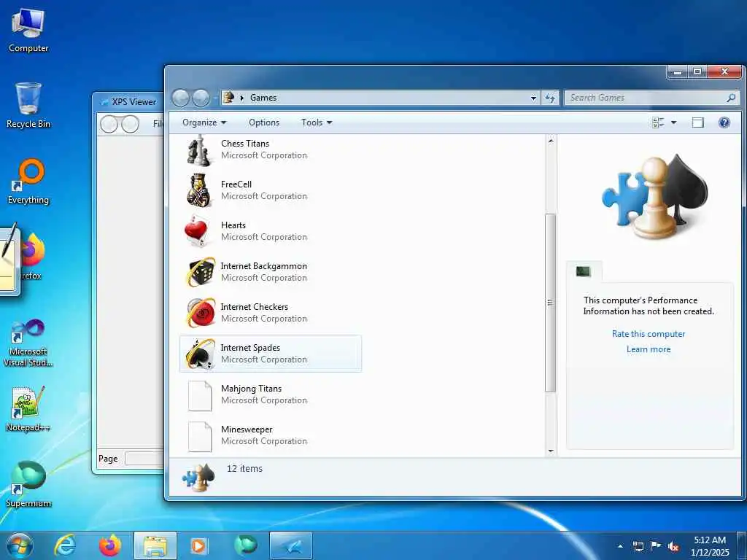747x560 pixels.
Task: Open the Organize dropdown menu
Action: click(x=204, y=122)
